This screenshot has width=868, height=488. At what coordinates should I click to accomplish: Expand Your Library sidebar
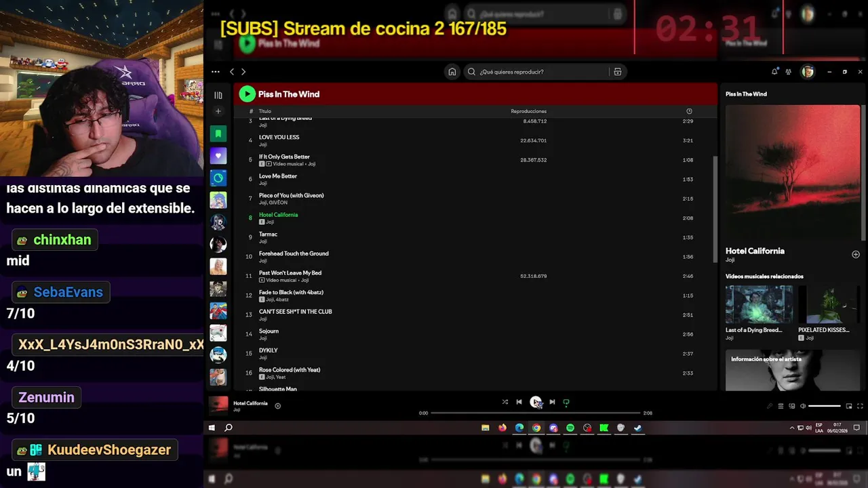218,96
